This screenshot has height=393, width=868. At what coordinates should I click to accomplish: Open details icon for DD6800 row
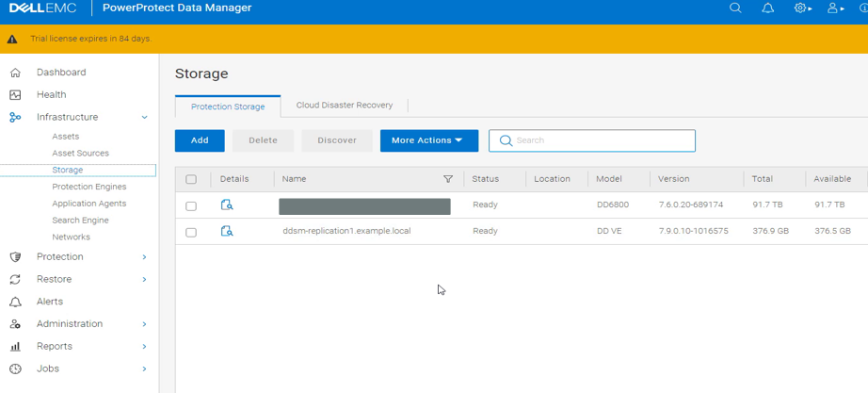tap(227, 205)
